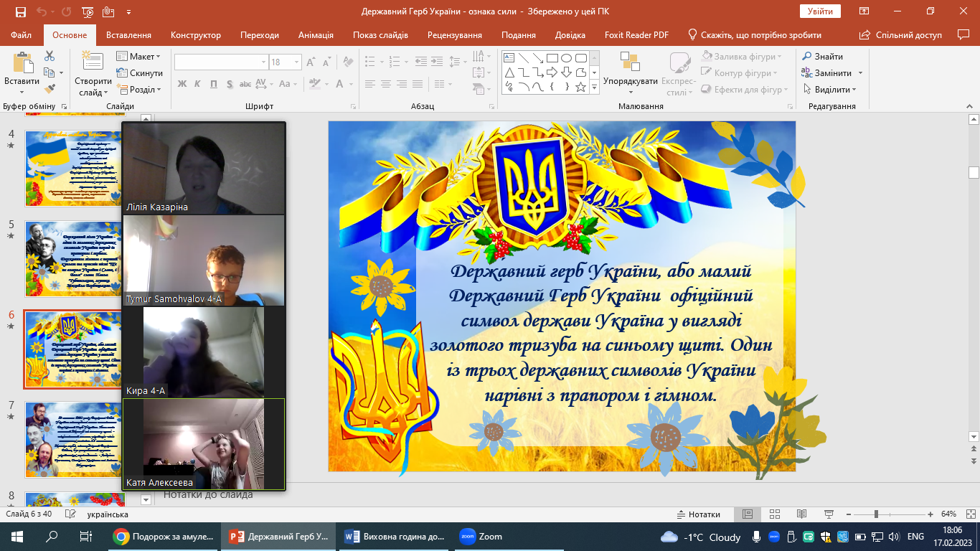
Task: Click Скинути to reset the slide
Action: 139,73
